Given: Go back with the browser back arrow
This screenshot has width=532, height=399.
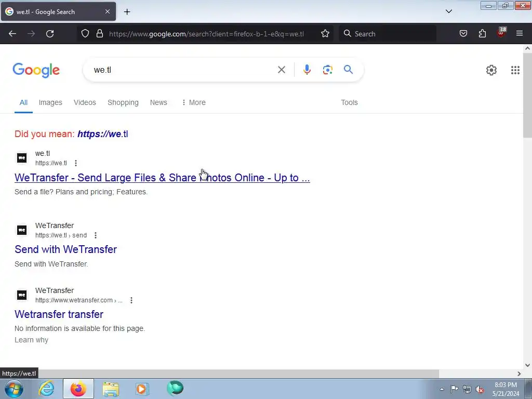Looking at the screenshot, I should [12, 34].
